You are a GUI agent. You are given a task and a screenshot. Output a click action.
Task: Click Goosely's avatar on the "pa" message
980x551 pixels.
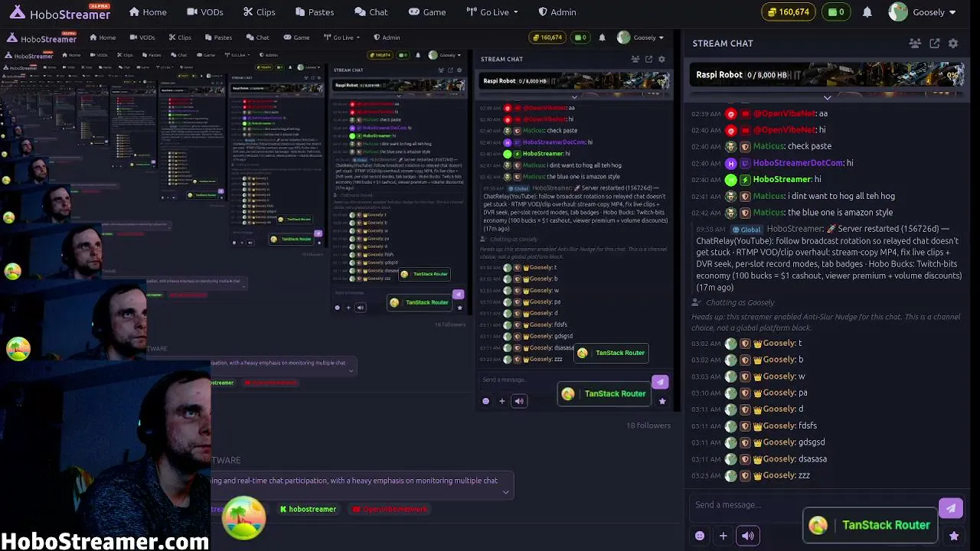point(731,393)
